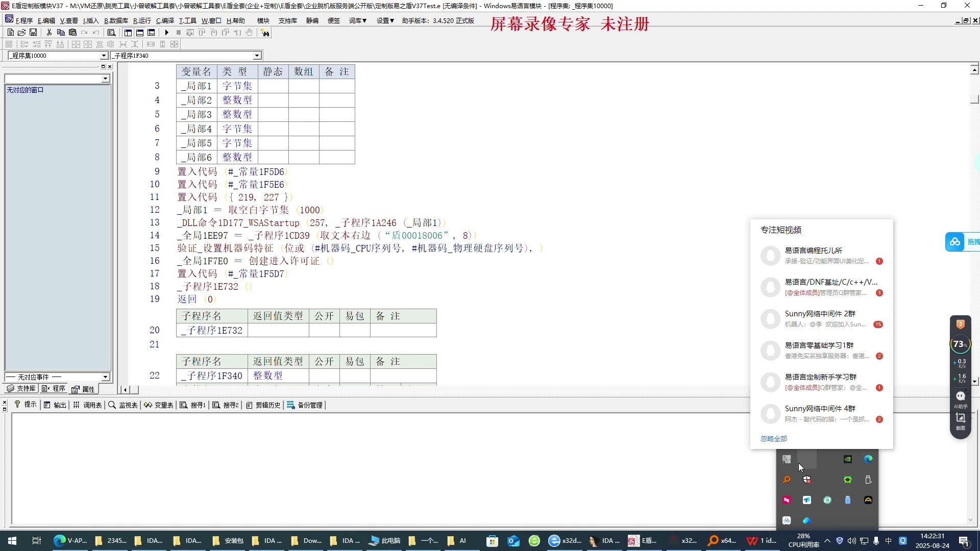980x551 pixels.
Task: Click the 73 percent memory gauge widget
Action: [x=960, y=344]
